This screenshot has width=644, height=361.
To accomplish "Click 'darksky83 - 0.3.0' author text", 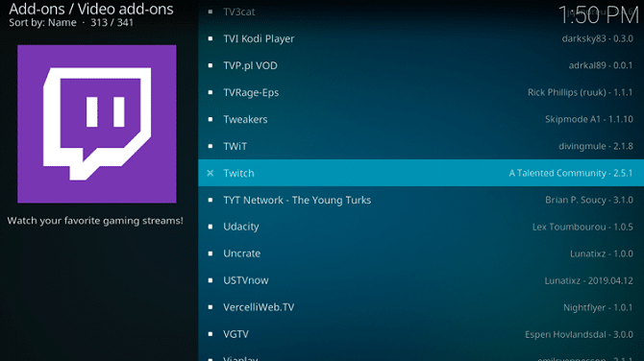I will pos(598,38).
